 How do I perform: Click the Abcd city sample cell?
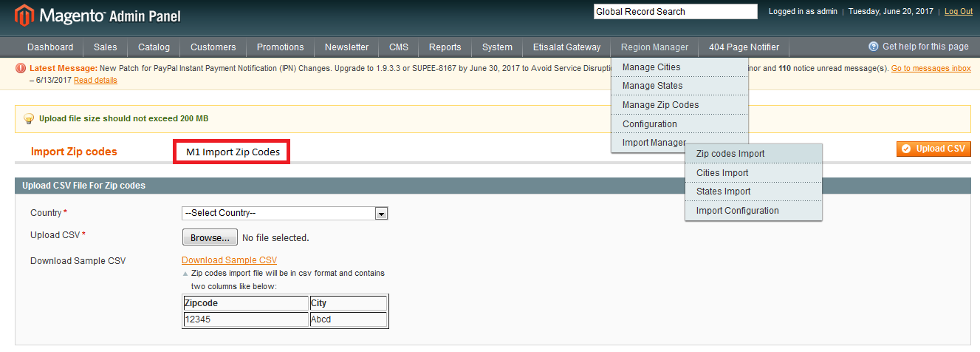348,319
